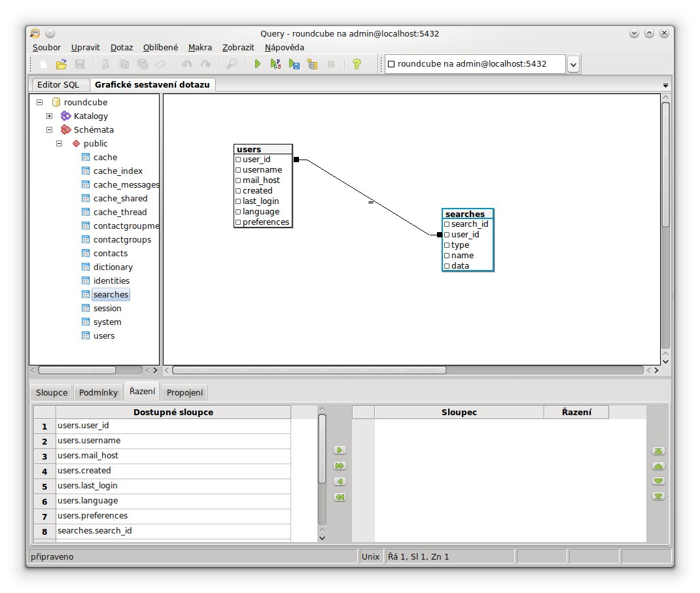Collapse the public schema node

[60, 144]
